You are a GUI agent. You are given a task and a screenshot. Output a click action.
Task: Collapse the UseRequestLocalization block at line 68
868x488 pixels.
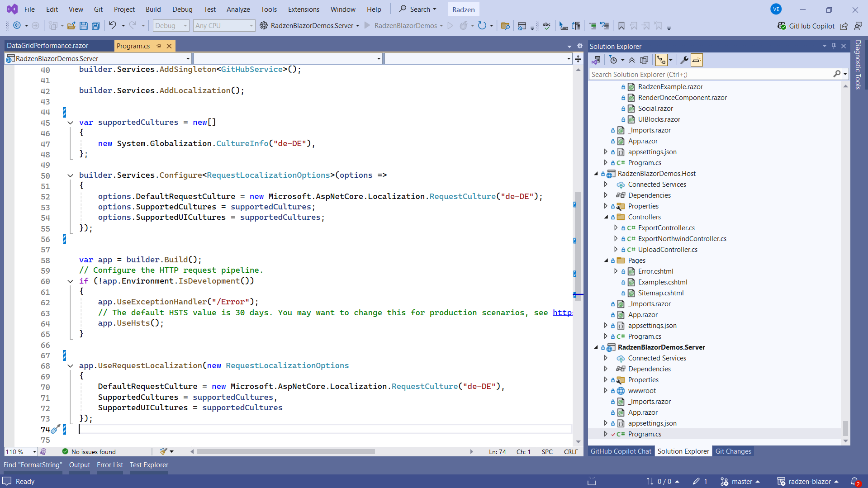70,366
